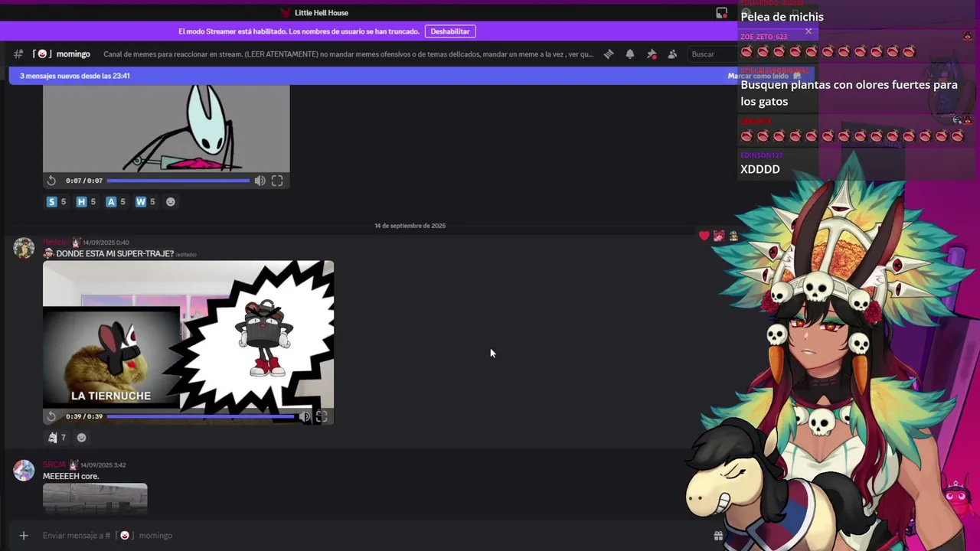The width and height of the screenshot is (980, 551).
Task: Open avatar of the MEEEEEH core author
Action: tap(24, 471)
